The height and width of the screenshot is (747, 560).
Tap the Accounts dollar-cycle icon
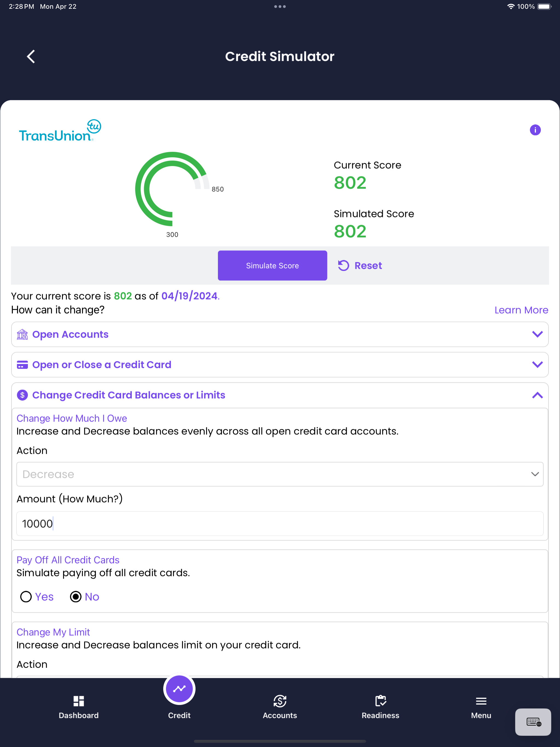tap(280, 701)
